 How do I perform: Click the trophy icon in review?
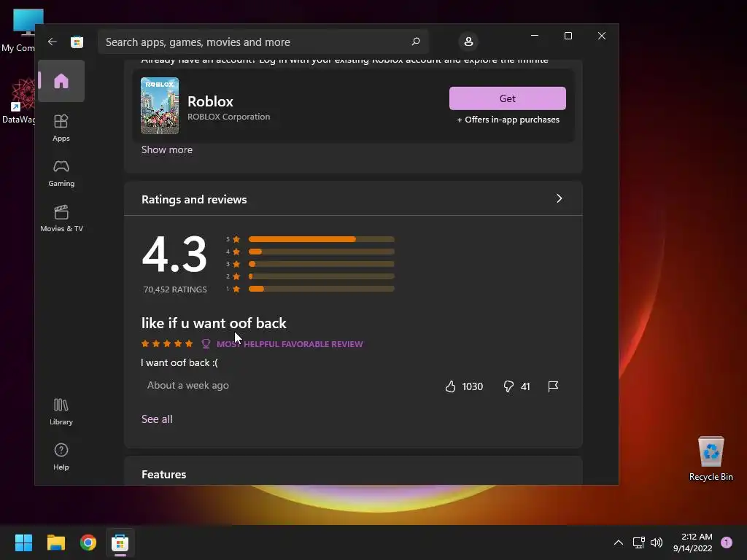click(x=206, y=344)
